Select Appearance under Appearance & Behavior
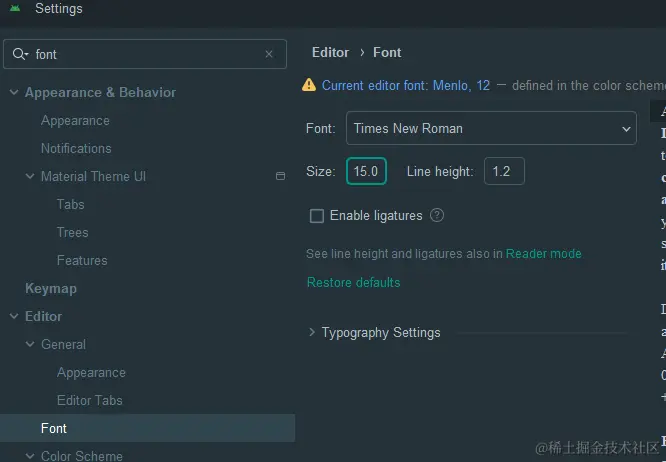The image size is (666, 462). click(75, 121)
